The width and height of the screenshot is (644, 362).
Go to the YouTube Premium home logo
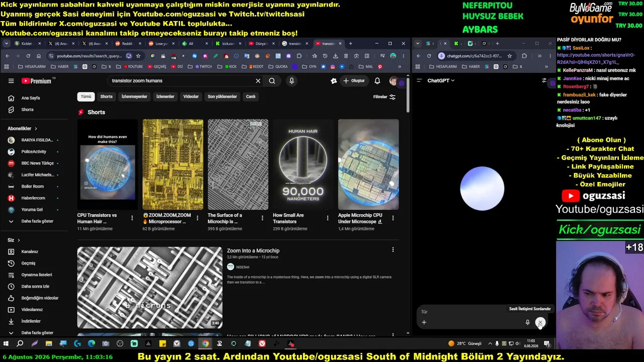[36, 81]
